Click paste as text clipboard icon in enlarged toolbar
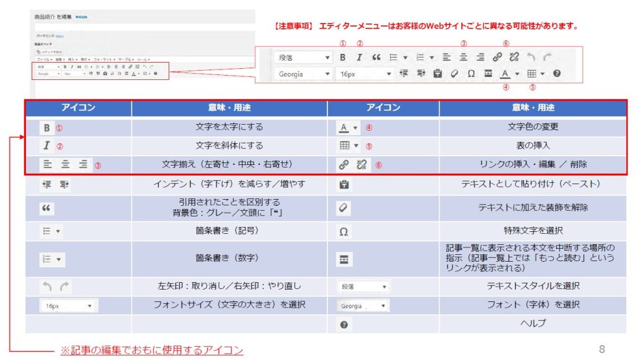 (x=437, y=74)
